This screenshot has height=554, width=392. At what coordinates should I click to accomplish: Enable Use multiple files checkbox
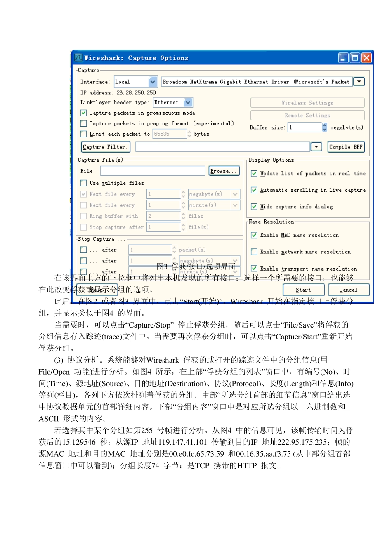tap(84, 183)
